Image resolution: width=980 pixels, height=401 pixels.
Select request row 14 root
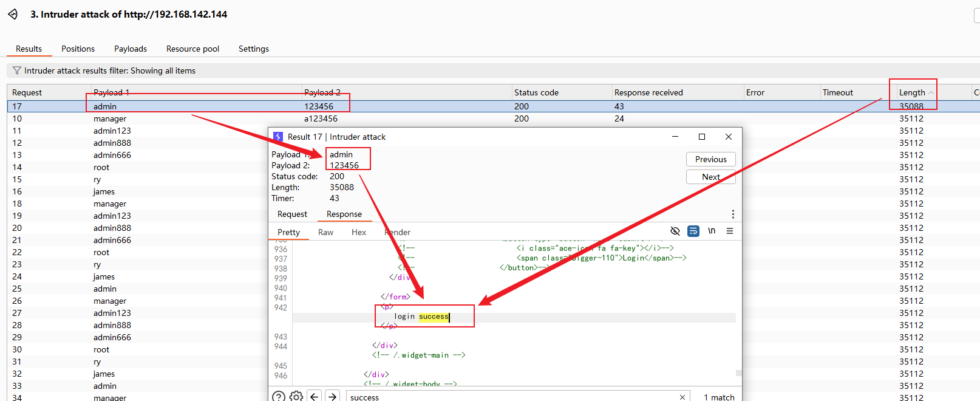point(138,167)
